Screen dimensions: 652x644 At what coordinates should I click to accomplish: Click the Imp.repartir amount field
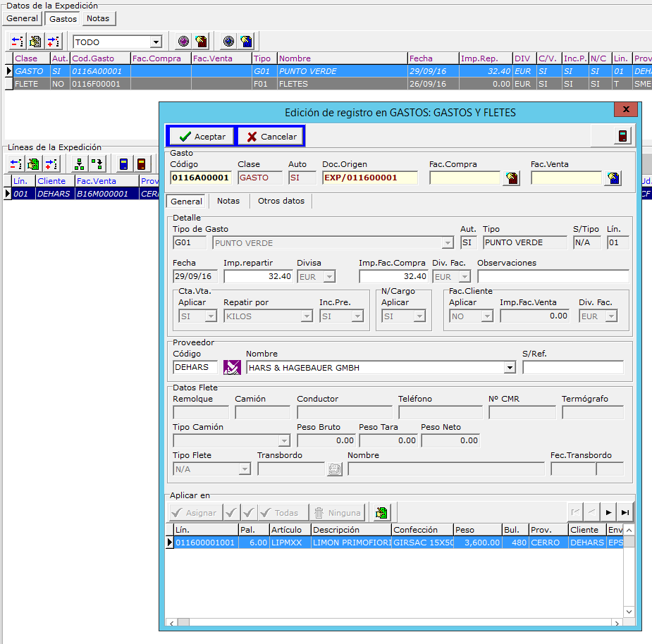[258, 277]
